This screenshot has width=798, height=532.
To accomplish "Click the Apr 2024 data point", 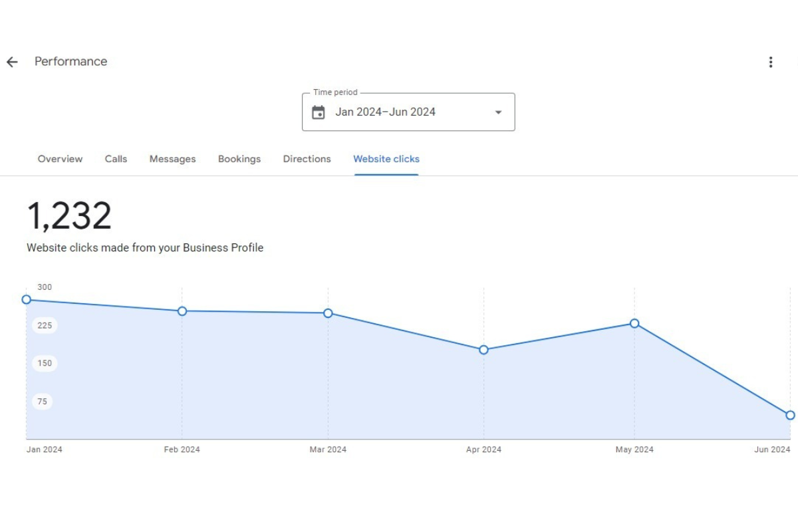I will pyautogui.click(x=483, y=350).
